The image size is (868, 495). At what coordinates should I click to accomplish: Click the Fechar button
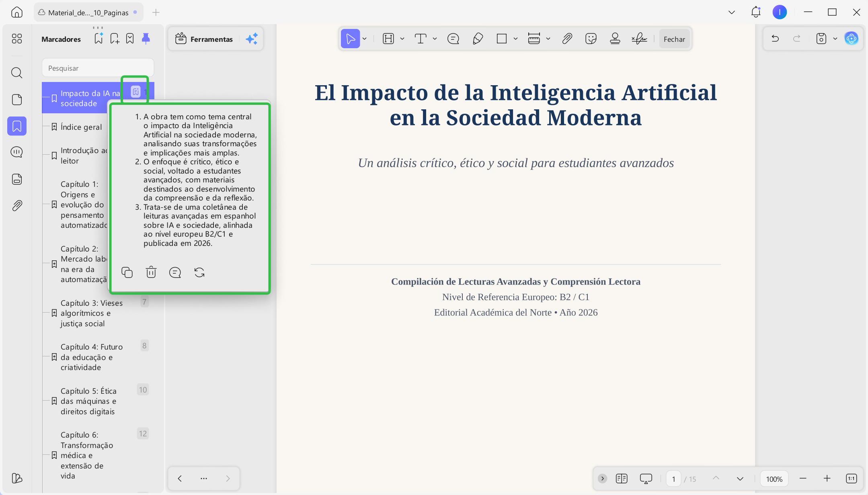point(674,39)
